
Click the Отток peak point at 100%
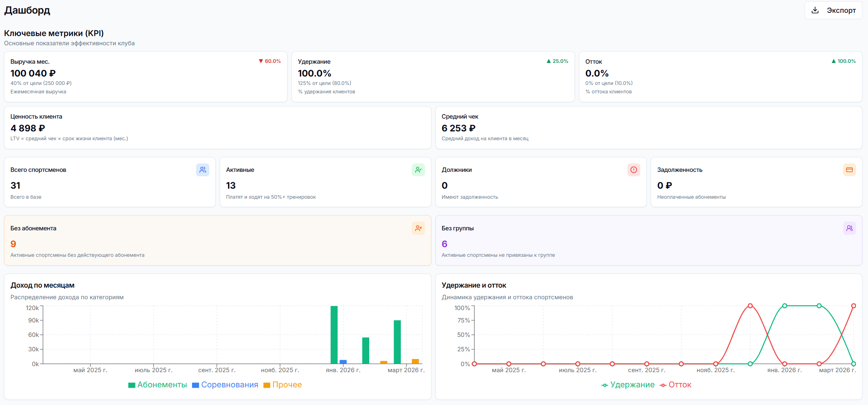point(750,306)
